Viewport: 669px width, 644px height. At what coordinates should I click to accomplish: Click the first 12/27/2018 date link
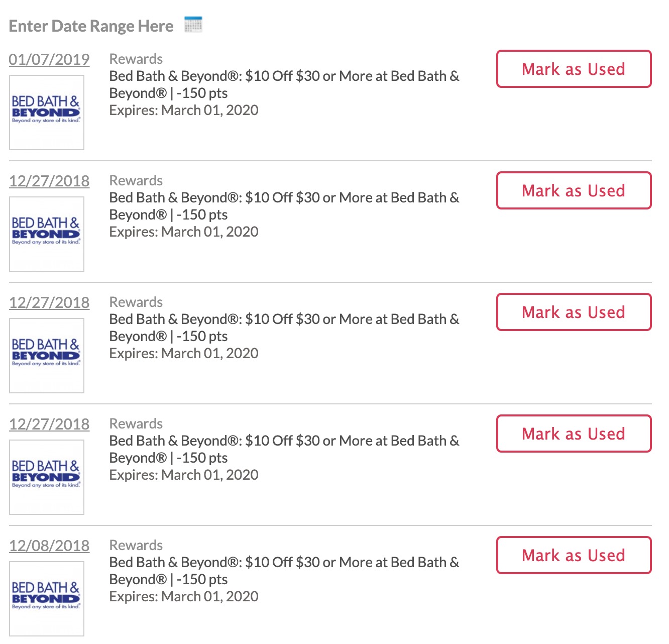49,181
